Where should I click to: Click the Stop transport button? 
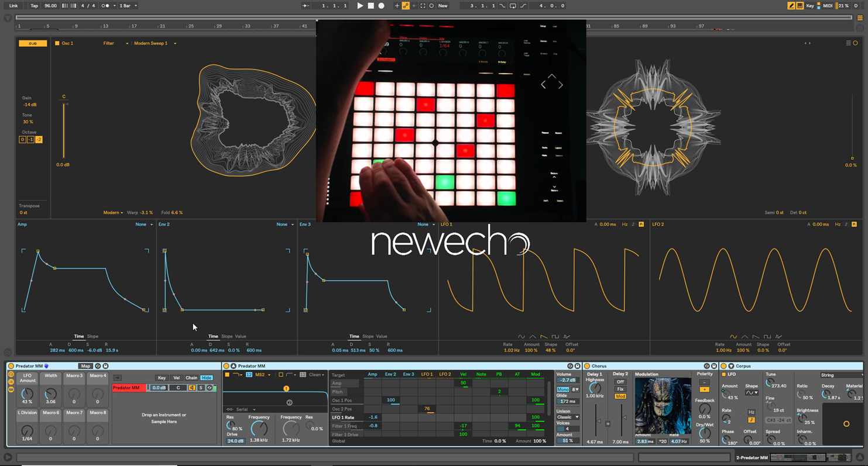click(x=370, y=6)
